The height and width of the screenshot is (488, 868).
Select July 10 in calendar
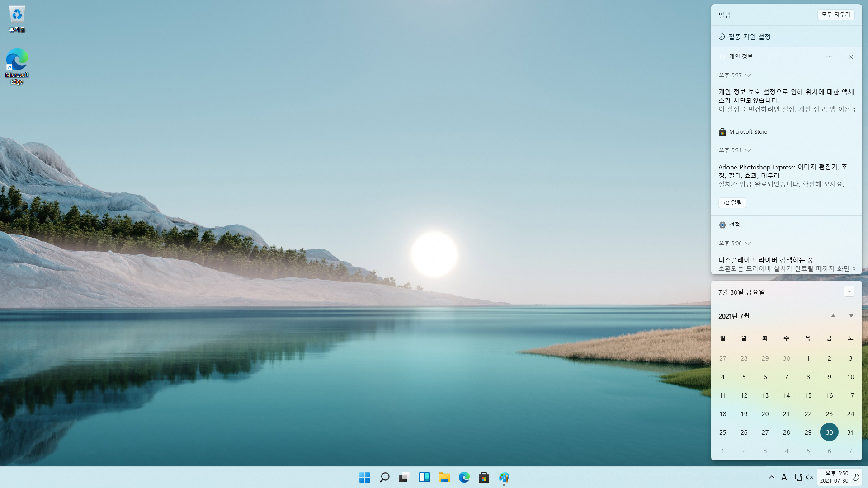pos(850,377)
